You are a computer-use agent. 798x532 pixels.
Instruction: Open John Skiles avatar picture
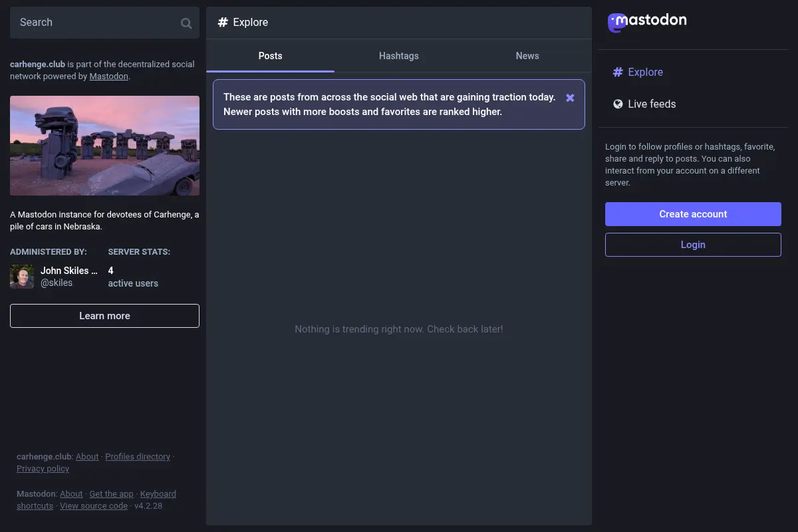coord(22,277)
